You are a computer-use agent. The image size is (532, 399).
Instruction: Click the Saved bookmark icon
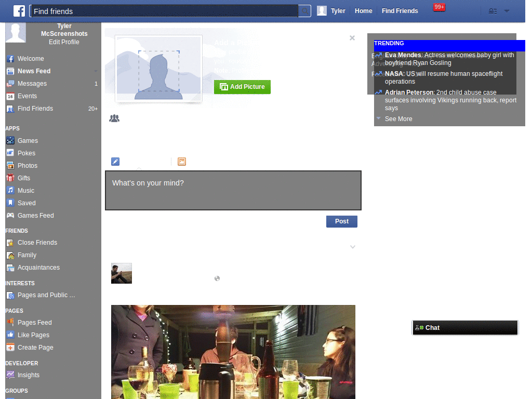[10, 203]
